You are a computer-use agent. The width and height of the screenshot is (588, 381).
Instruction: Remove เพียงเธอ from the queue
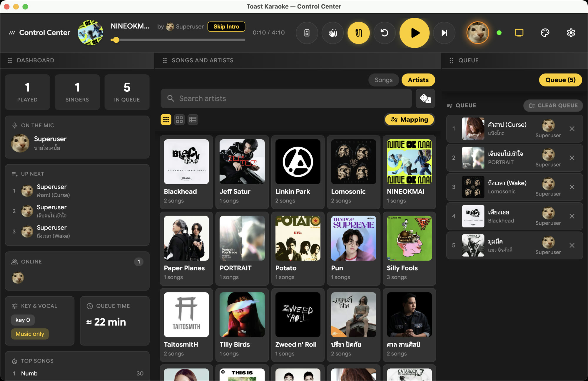[x=572, y=216]
